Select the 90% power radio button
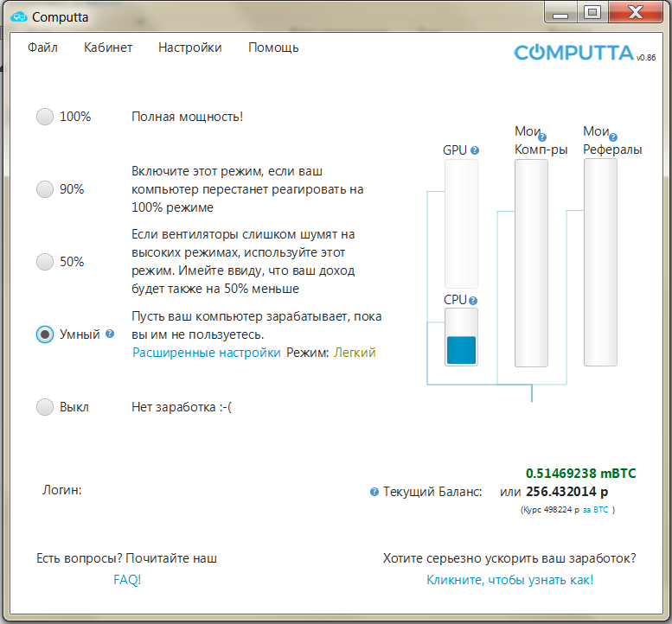The height and width of the screenshot is (624, 672). click(45, 189)
